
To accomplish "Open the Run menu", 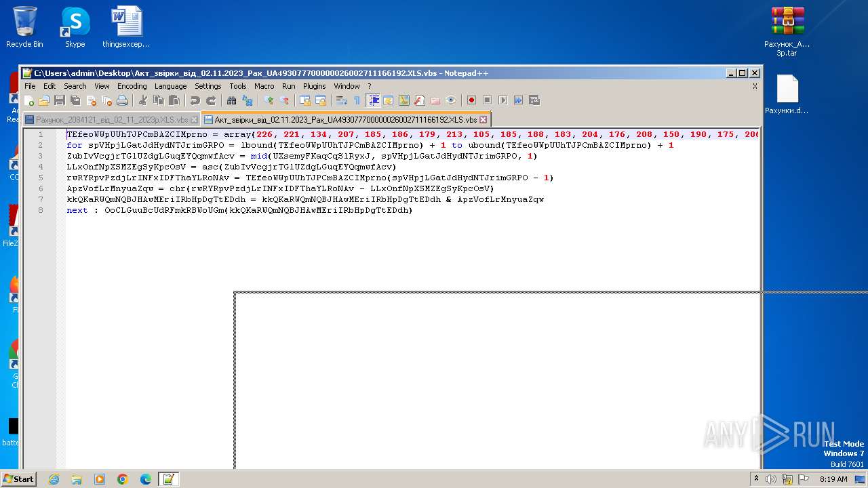I will pos(289,86).
